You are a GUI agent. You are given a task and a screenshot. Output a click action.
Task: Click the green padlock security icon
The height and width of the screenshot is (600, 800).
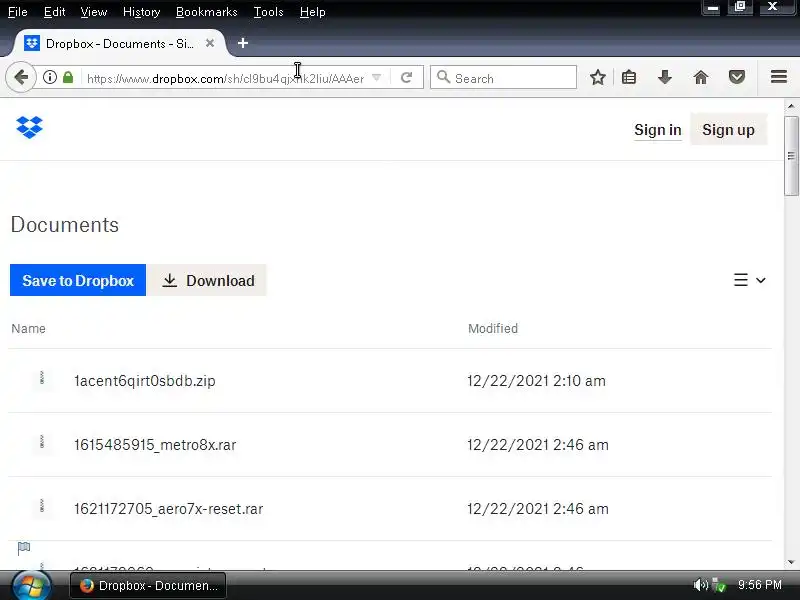click(68, 78)
